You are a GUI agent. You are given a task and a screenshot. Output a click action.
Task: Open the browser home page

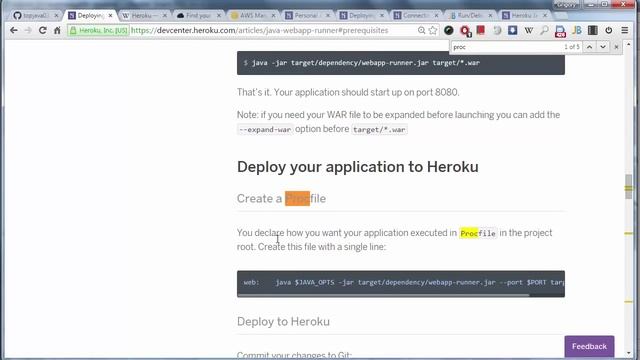point(57,30)
